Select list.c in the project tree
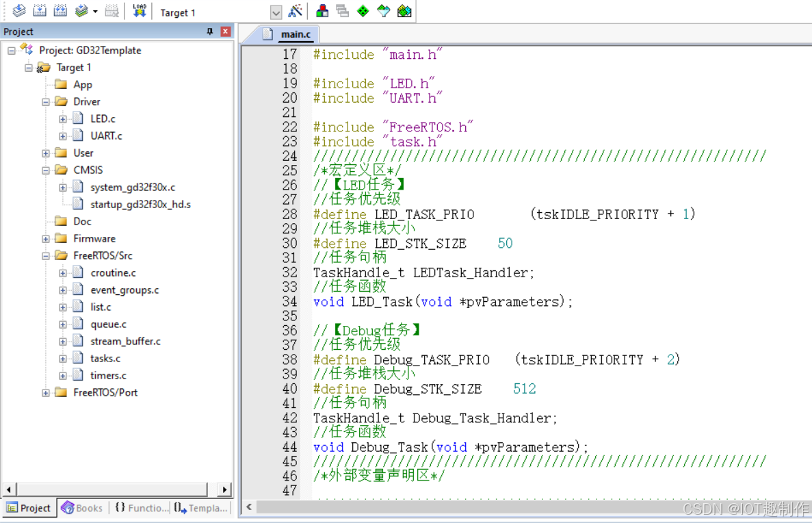 [x=101, y=307]
